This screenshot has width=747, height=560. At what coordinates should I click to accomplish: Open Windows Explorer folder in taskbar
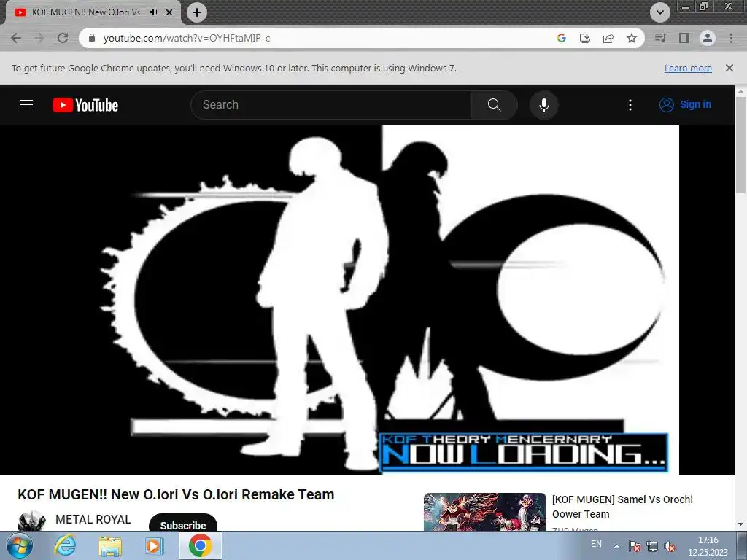point(110,545)
